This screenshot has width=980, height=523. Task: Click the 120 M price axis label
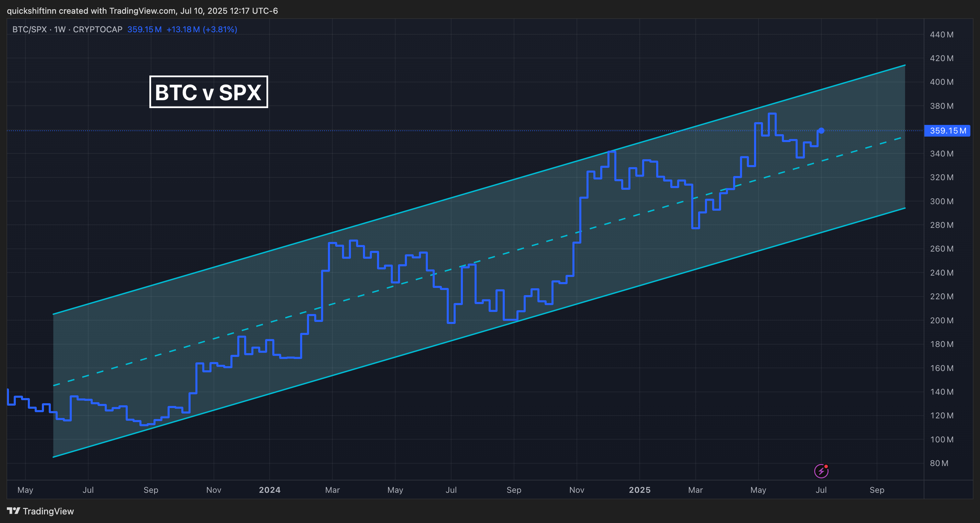[942, 416]
